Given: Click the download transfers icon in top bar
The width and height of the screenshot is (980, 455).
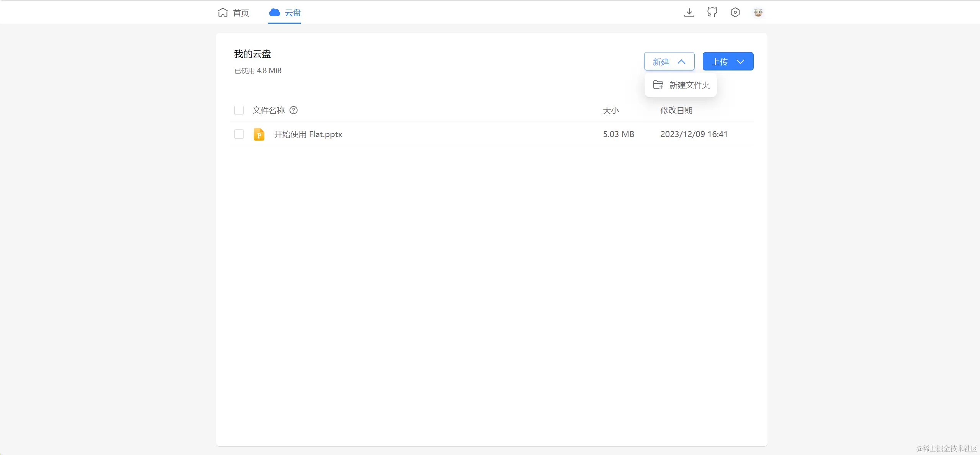Looking at the screenshot, I should click(689, 12).
